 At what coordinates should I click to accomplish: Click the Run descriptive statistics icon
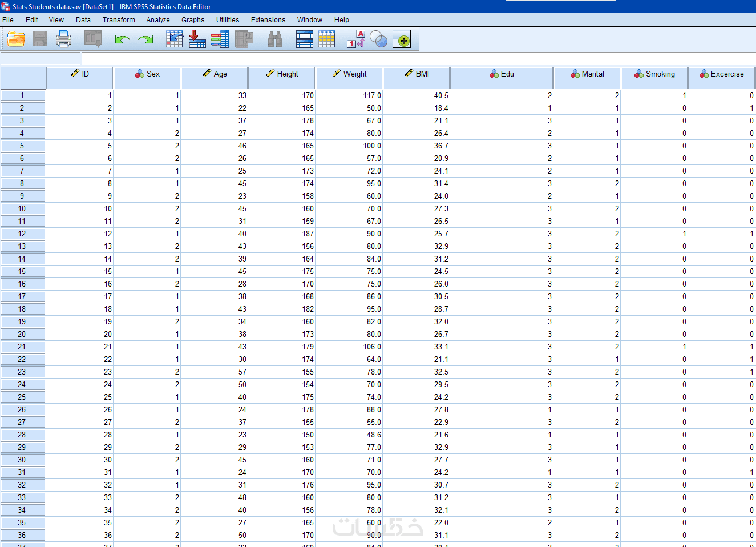244,39
